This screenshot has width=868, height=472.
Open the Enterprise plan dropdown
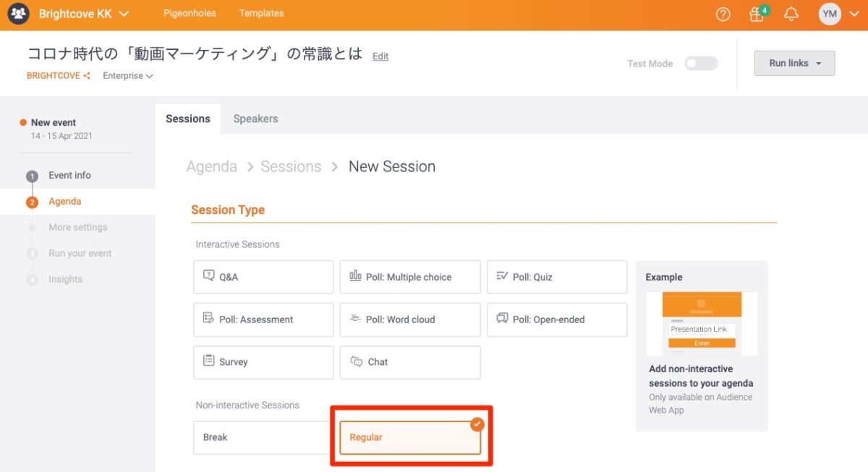tap(128, 76)
